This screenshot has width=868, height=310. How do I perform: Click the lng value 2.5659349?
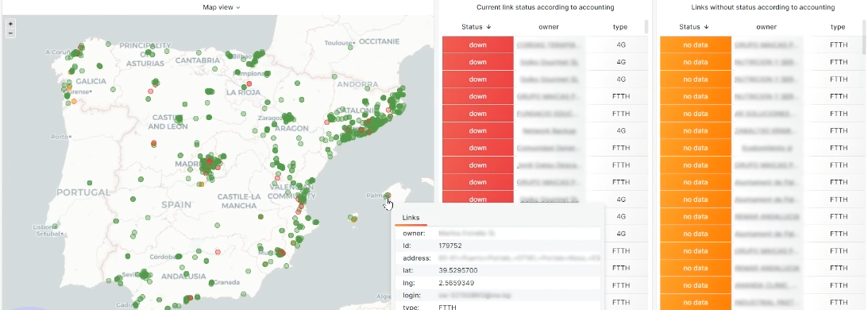(x=456, y=283)
